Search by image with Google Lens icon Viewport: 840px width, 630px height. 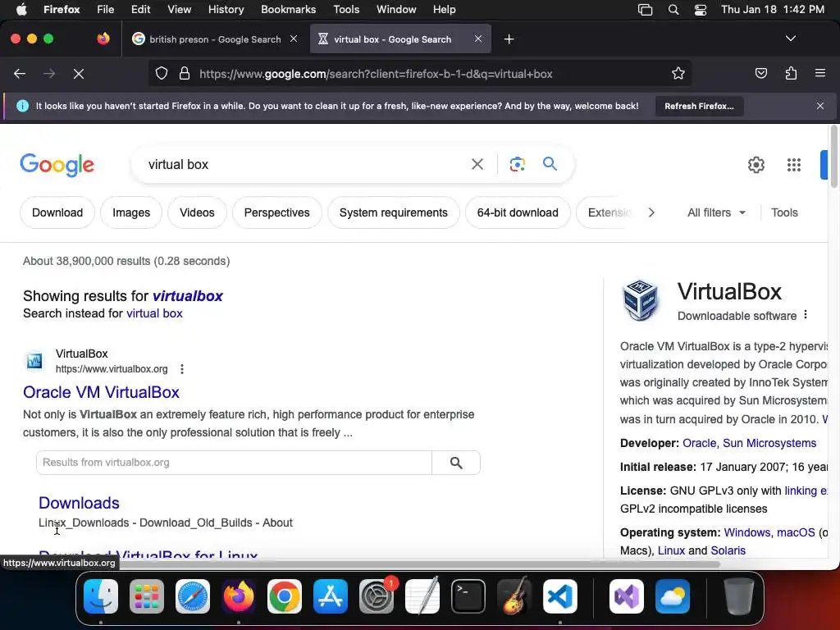517,164
